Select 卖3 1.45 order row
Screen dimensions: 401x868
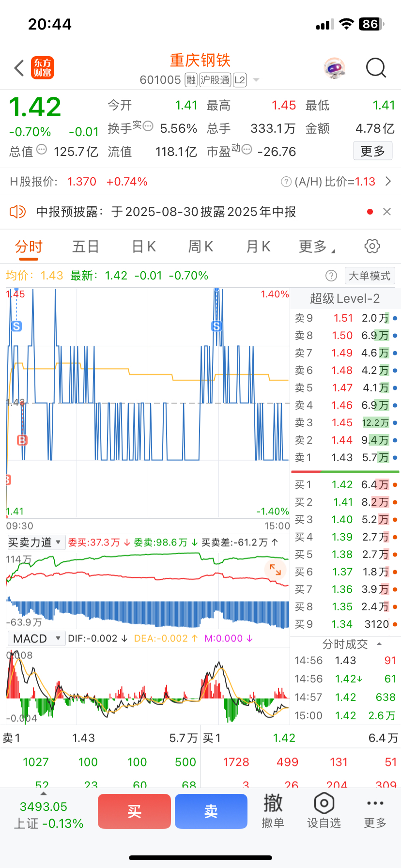click(x=346, y=423)
